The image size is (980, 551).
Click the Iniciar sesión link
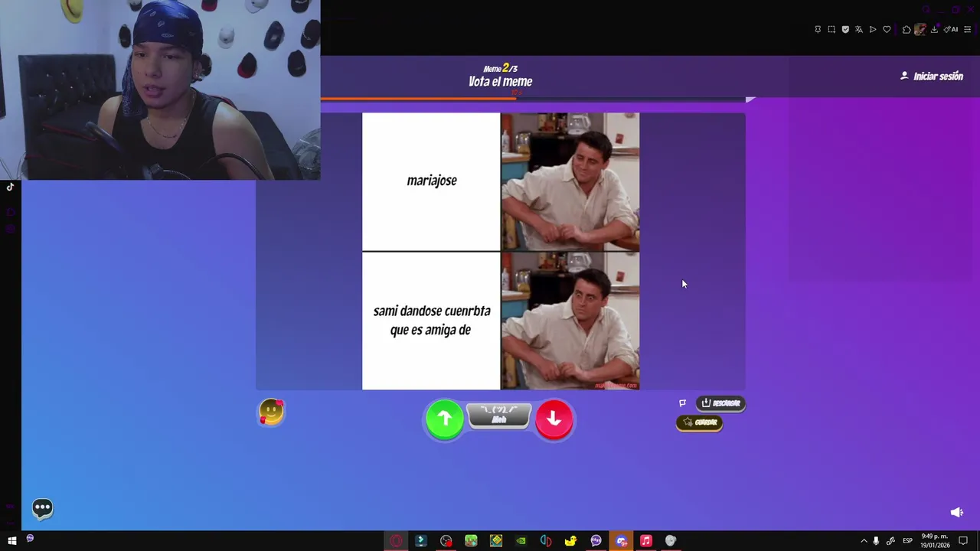pos(932,77)
